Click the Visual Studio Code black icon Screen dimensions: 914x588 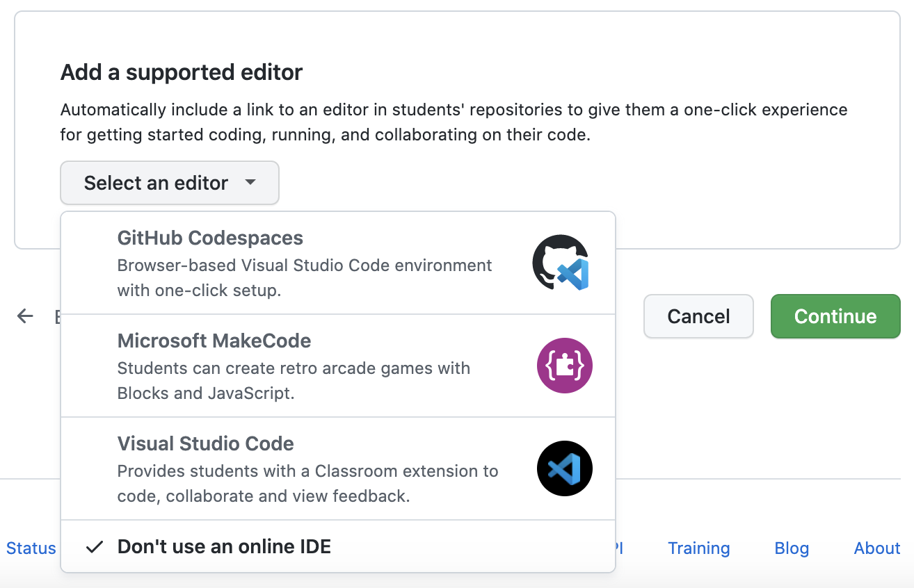565,468
